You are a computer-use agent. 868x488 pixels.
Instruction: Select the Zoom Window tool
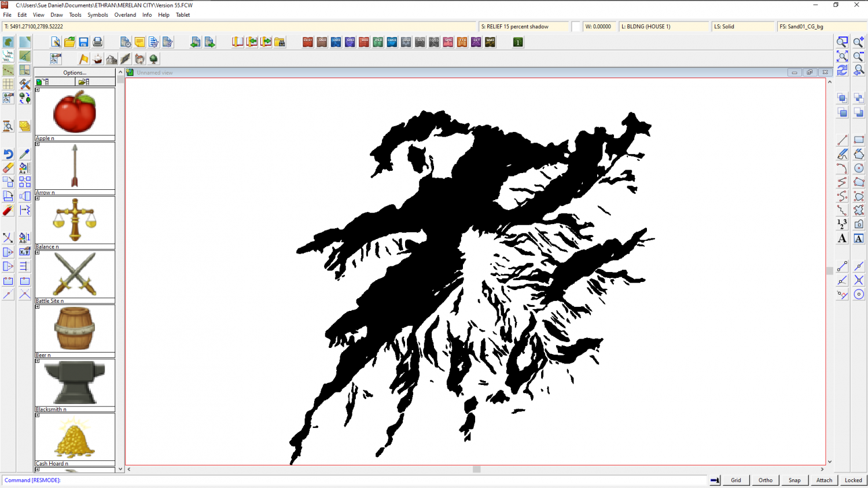(x=843, y=42)
